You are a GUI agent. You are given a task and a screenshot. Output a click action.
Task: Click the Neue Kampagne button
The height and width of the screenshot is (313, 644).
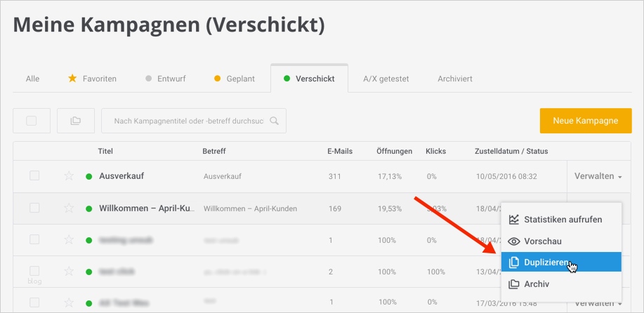(x=586, y=121)
